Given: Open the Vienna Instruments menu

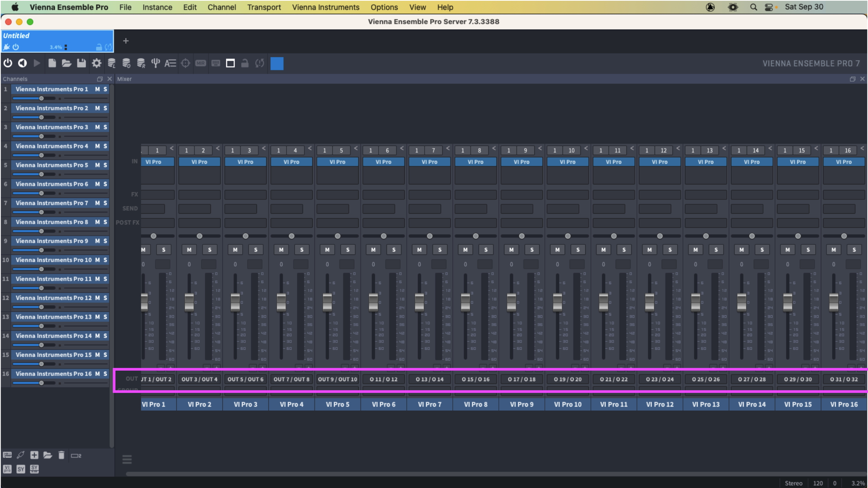Looking at the screenshot, I should [x=326, y=7].
